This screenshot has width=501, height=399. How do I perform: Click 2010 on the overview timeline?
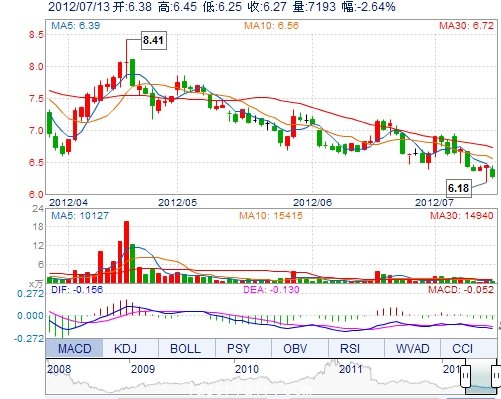point(247,369)
